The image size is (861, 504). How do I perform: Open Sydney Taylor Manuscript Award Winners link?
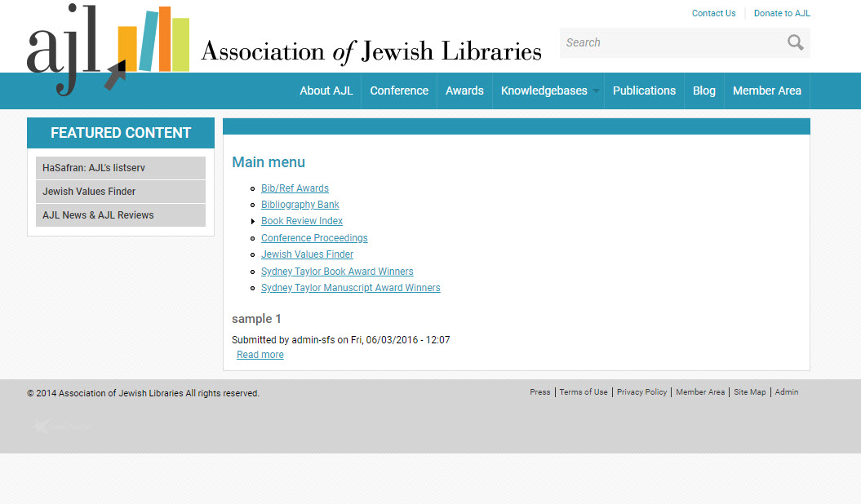pos(350,288)
